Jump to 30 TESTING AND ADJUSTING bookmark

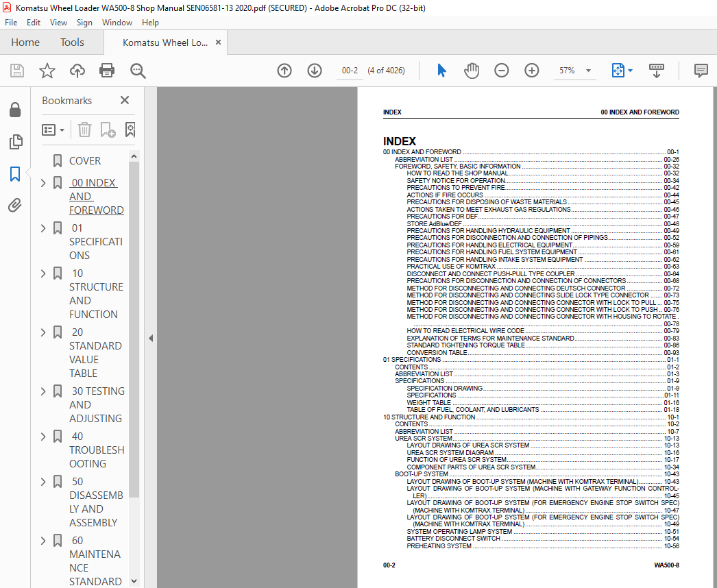[x=97, y=405]
